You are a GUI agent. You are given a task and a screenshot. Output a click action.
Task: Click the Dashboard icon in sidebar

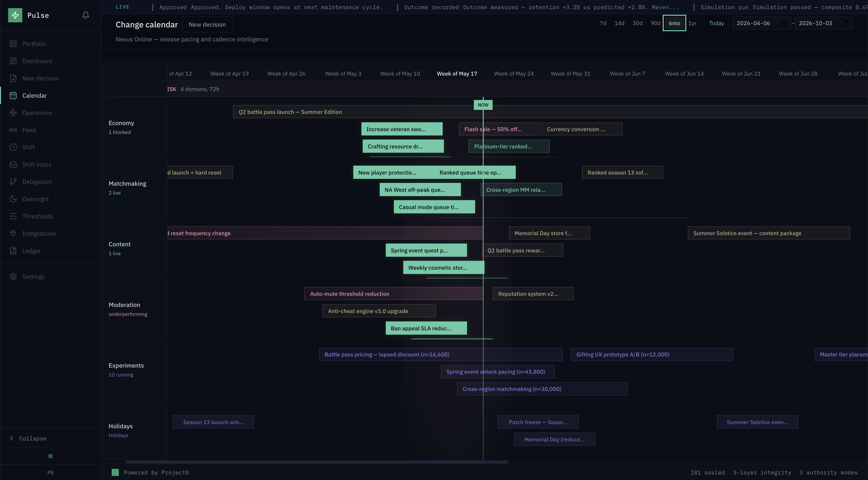(13, 61)
